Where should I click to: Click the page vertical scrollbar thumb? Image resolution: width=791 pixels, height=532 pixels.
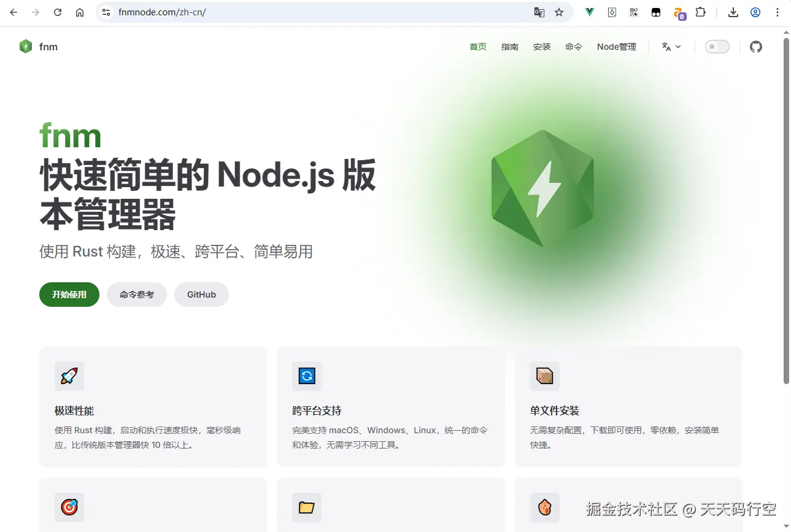pos(786,210)
